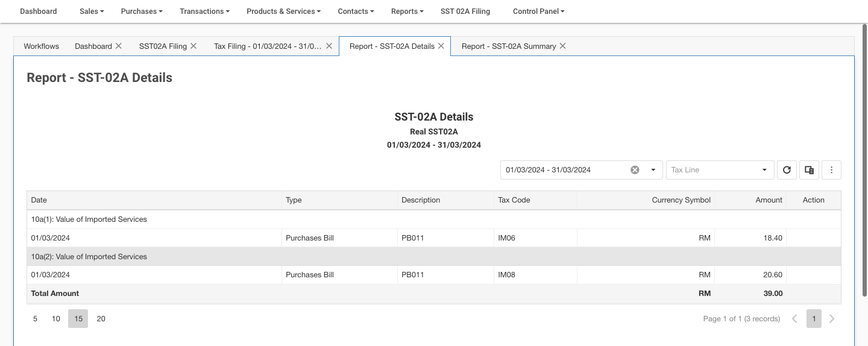Set page size to 5 records

click(35, 319)
